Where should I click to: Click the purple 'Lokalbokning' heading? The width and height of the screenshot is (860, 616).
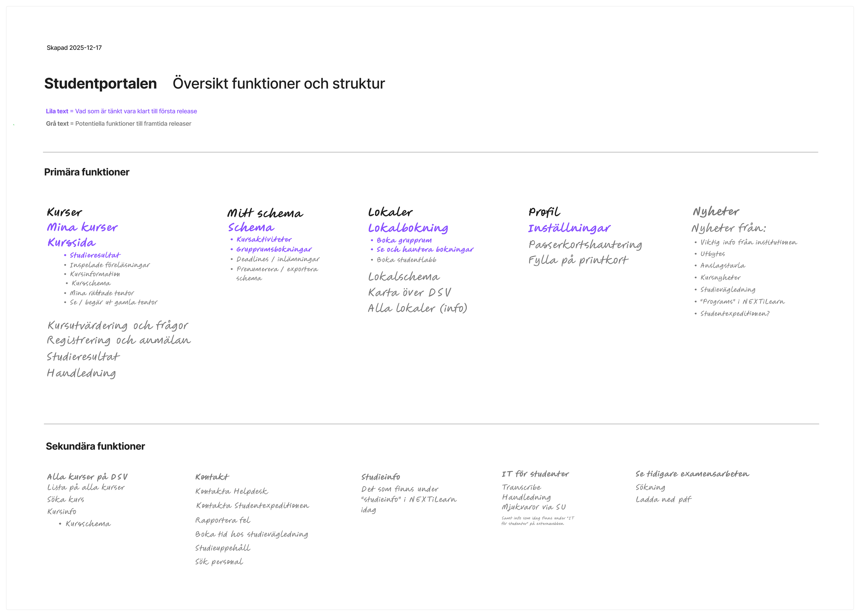[x=408, y=228]
